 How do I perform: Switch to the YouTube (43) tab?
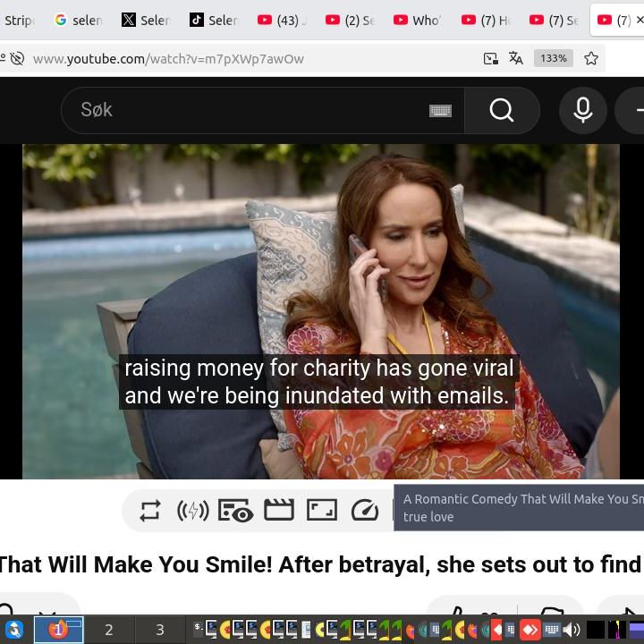point(282,20)
